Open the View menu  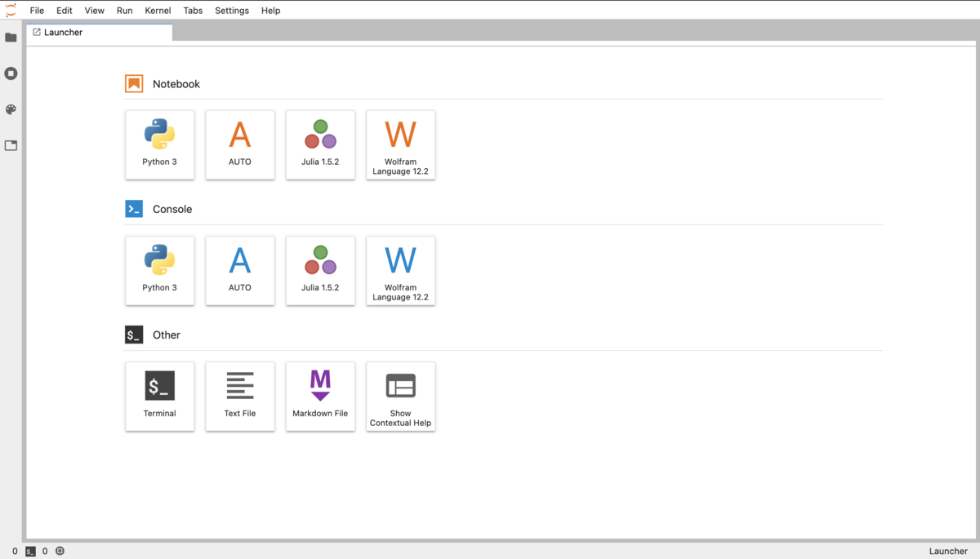pos(95,11)
